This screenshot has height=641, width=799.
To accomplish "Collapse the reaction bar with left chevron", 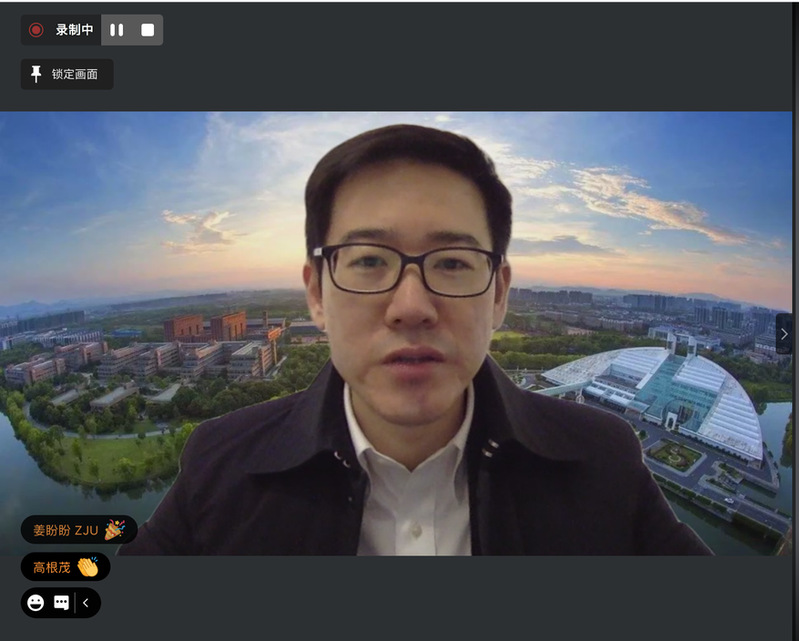I will pos(86,603).
